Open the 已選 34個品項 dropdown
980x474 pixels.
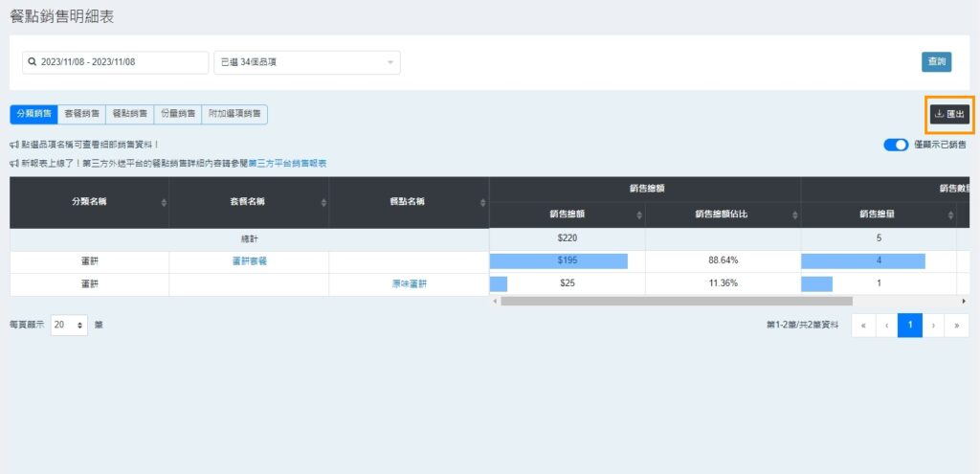pyautogui.click(x=306, y=62)
